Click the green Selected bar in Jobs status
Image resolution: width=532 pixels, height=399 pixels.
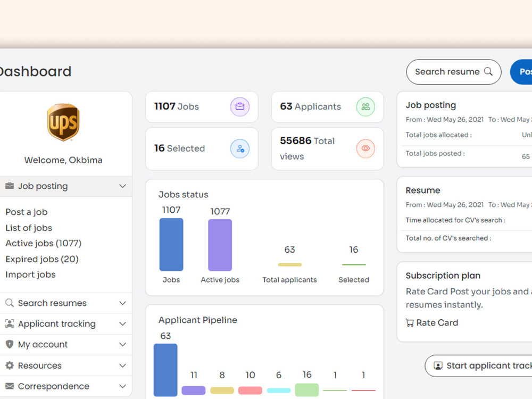[x=354, y=264]
